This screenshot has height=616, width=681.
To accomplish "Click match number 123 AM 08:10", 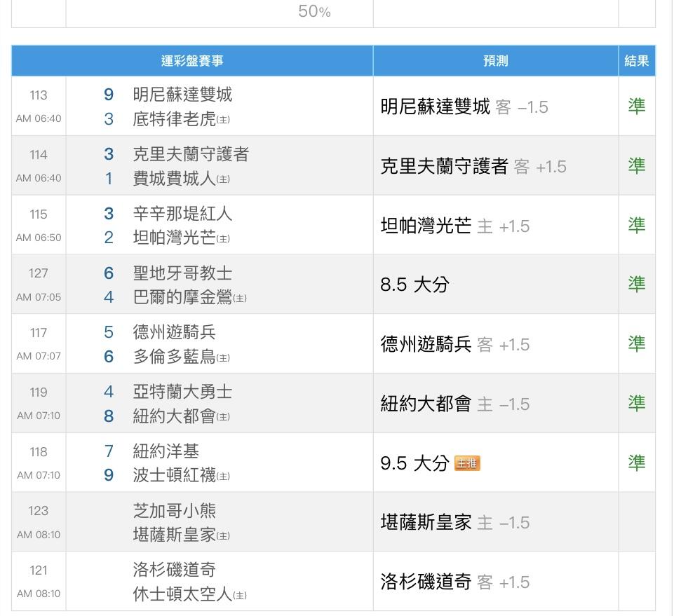I will coord(39,522).
